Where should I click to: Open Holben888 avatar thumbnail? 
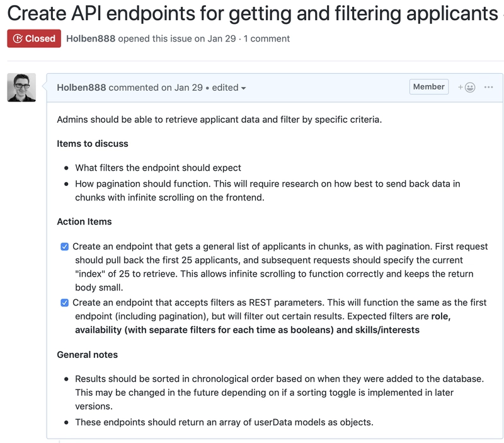[x=21, y=88]
